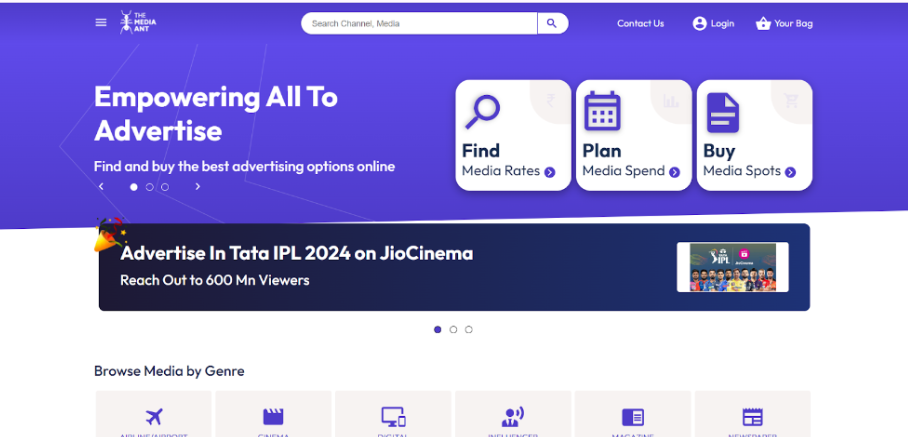Select first promo banner carousel dot

tap(438, 329)
